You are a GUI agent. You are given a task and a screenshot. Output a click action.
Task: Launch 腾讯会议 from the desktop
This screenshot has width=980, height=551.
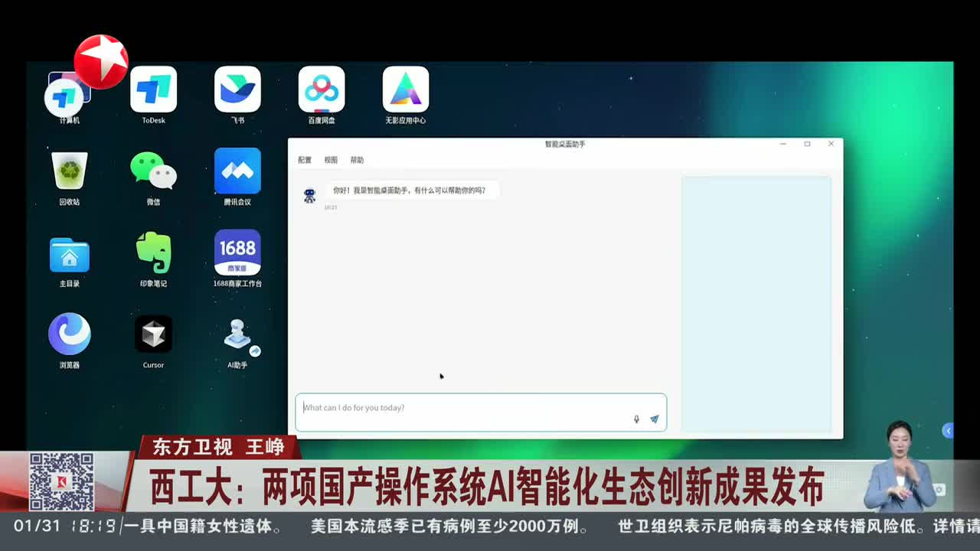237,171
